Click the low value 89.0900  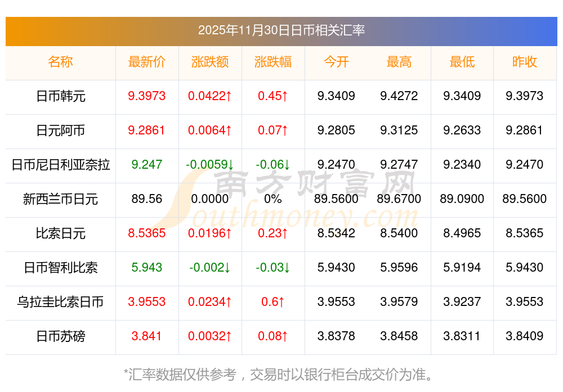(462, 199)
